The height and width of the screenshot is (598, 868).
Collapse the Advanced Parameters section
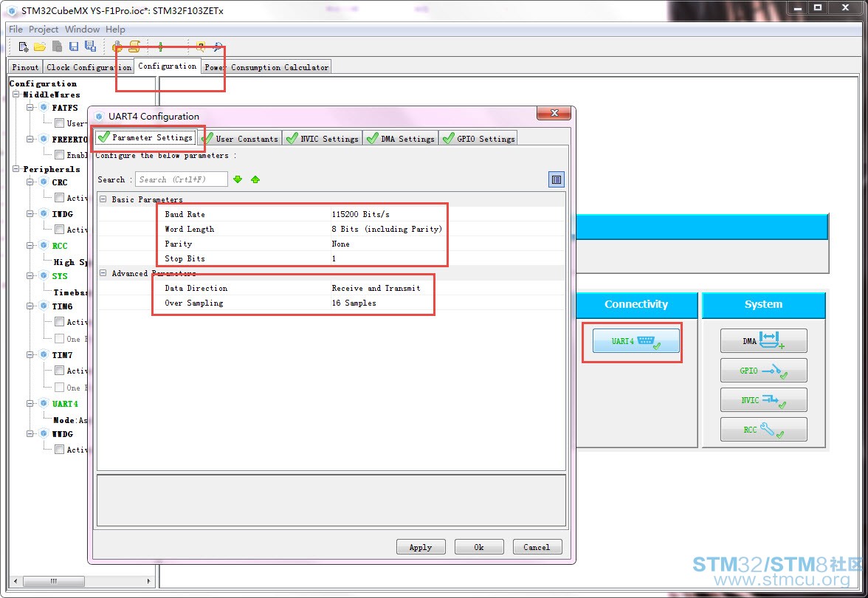click(103, 273)
